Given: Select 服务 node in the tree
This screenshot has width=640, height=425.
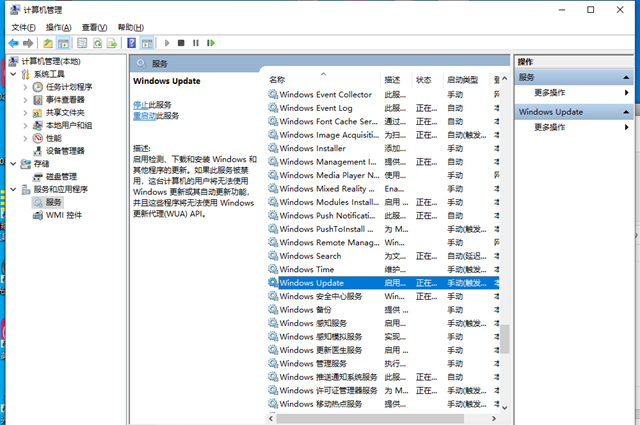Looking at the screenshot, I should (53, 202).
